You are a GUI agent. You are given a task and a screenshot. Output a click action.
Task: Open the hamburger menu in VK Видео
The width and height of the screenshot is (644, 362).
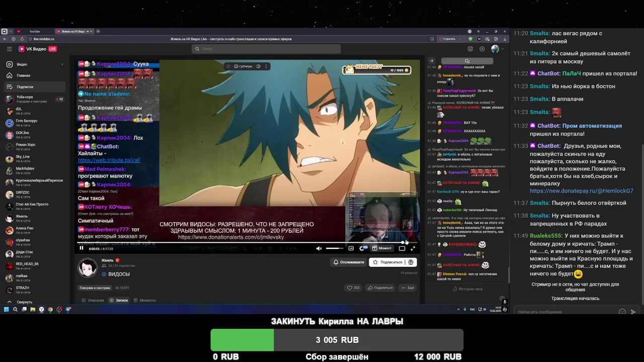(x=9, y=49)
